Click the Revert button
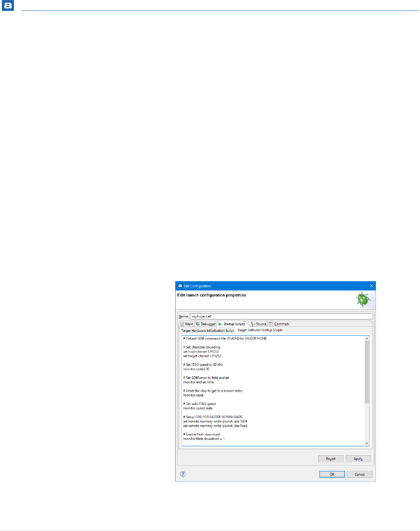The height and width of the screenshot is (531, 420). (331, 459)
